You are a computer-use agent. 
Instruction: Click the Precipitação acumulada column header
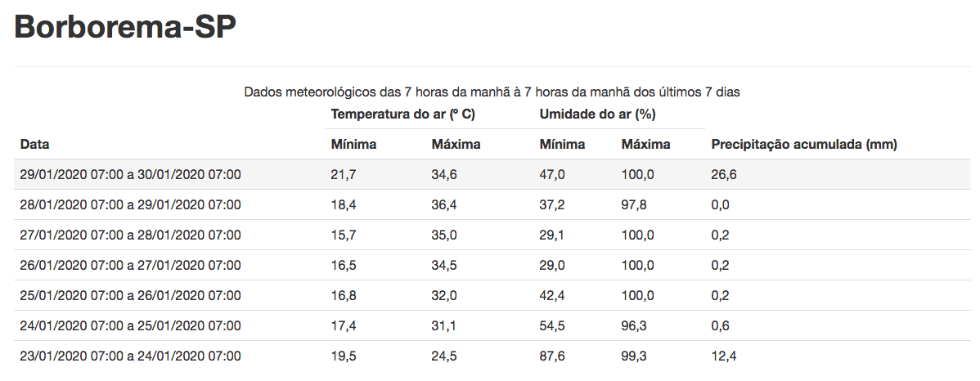[x=804, y=145]
